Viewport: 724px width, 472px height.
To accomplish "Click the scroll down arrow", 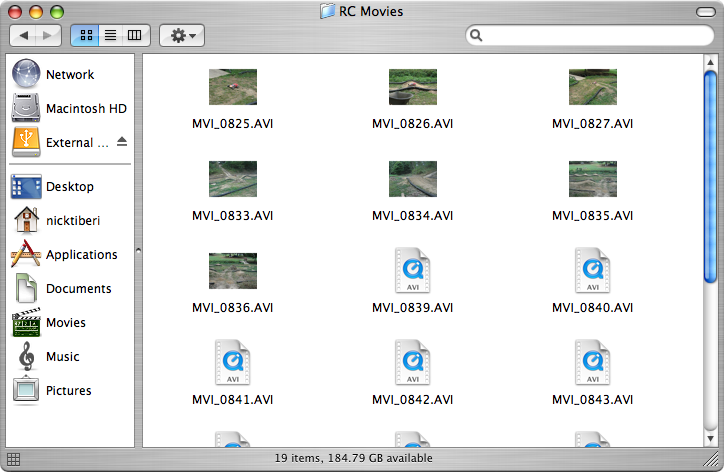I will tap(710, 438).
